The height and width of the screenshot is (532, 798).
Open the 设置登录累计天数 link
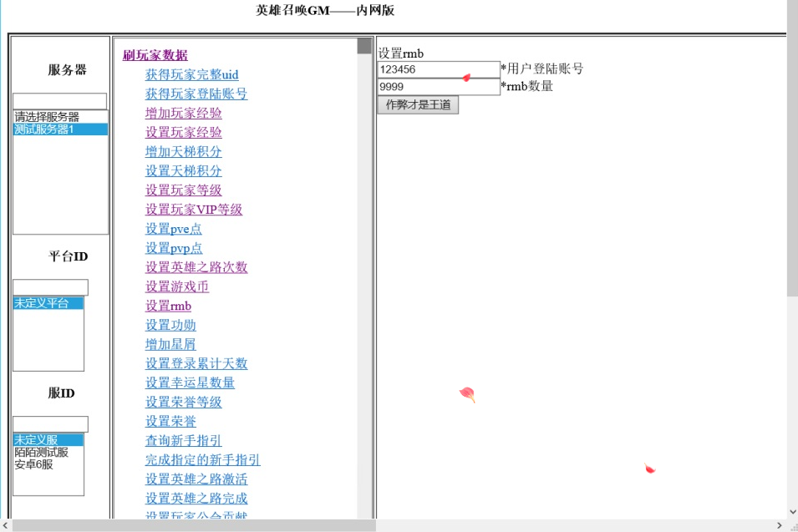196,363
